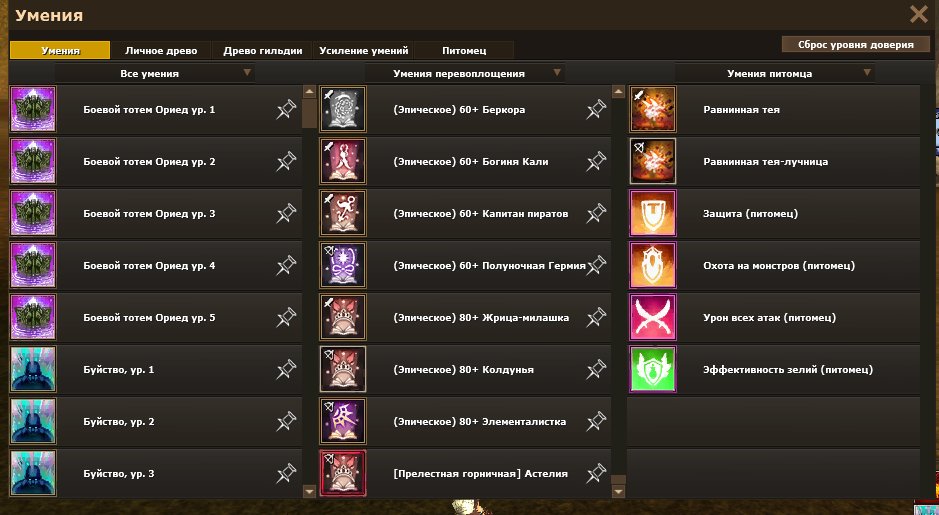Screen dimensions: 939x515
Task: Select the (Эпическое) 60+ Беркора transformation icon
Action: (343, 109)
